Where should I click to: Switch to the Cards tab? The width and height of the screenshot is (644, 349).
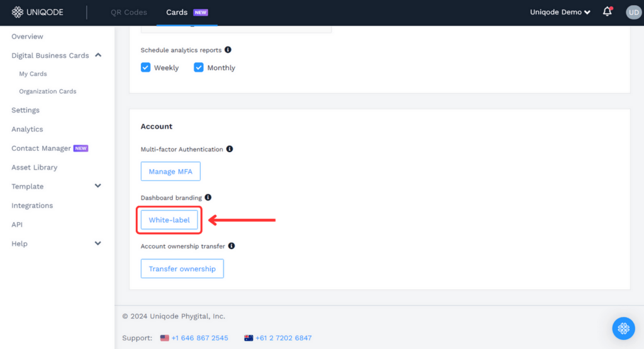187,13
